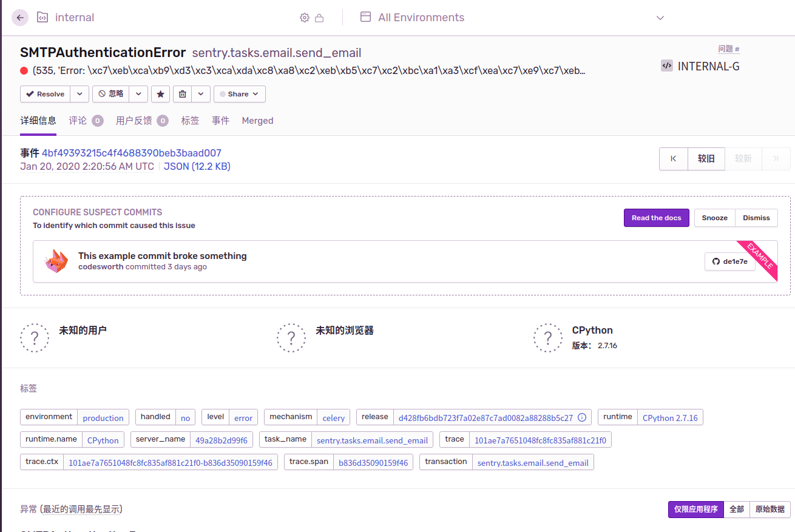Screen dimensions: 795x532
Task: Open project settings gear icon
Action: [305, 18]
